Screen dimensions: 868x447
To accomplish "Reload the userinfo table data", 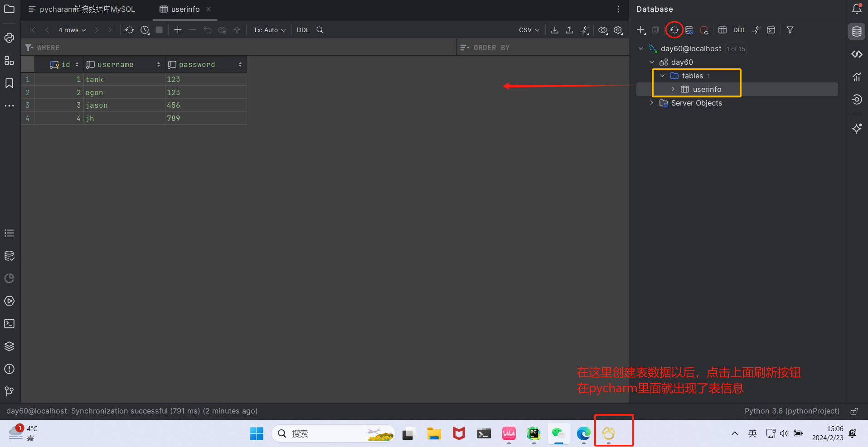I will [x=130, y=30].
